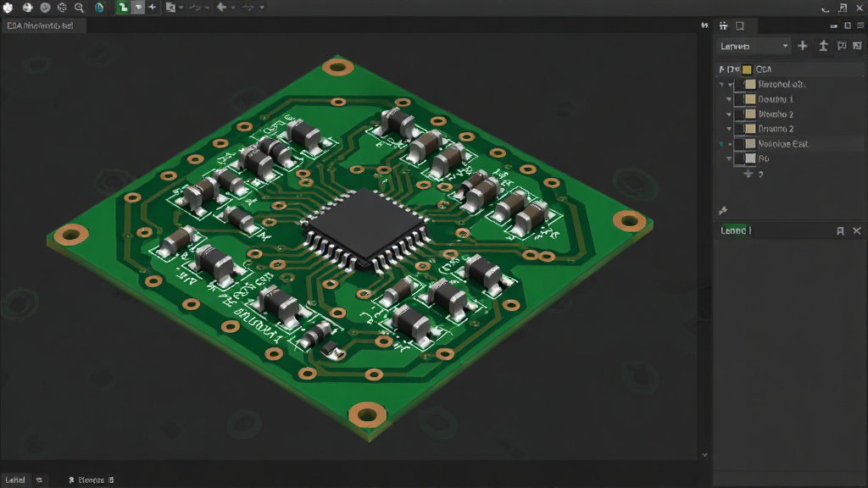
Task: Click the plus icon beside the layers dropdown
Action: [x=803, y=46]
